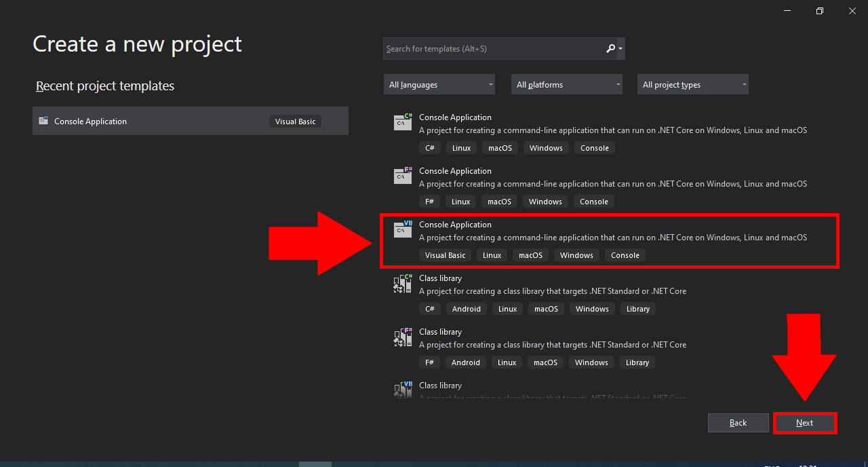Viewport: 868px width, 467px height.
Task: Click the Console tag under C# Console Application
Action: pyautogui.click(x=595, y=148)
